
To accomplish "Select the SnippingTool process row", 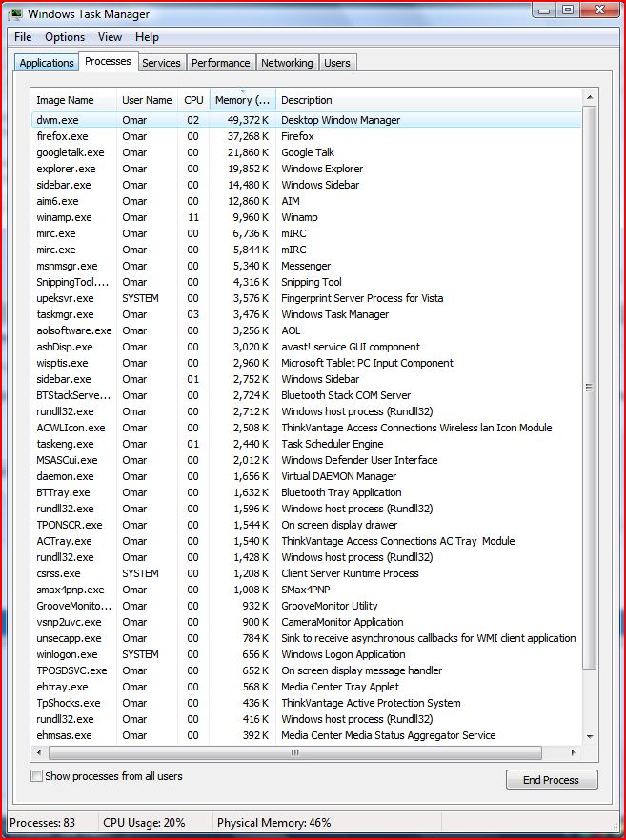I will click(306, 282).
